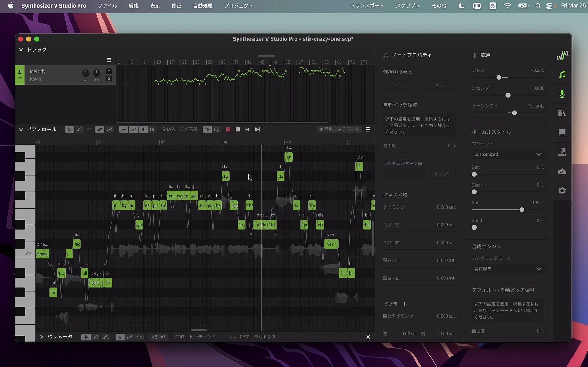This screenshot has height=367, width=588.
Task: Open the Library panel in the right sidebar
Action: click(562, 113)
